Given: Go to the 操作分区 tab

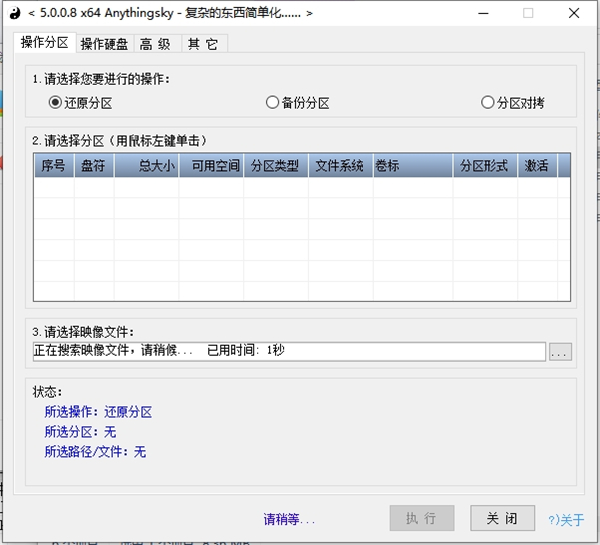Looking at the screenshot, I should click(x=45, y=42).
